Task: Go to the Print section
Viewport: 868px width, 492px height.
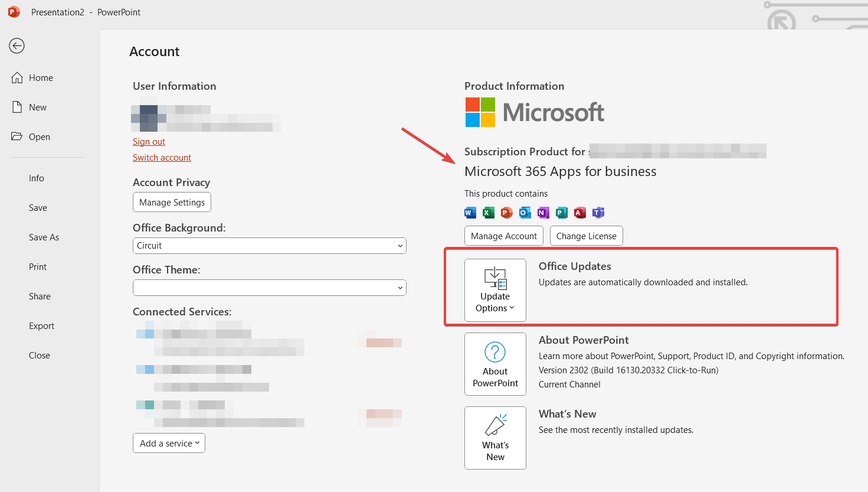Action: click(x=37, y=266)
